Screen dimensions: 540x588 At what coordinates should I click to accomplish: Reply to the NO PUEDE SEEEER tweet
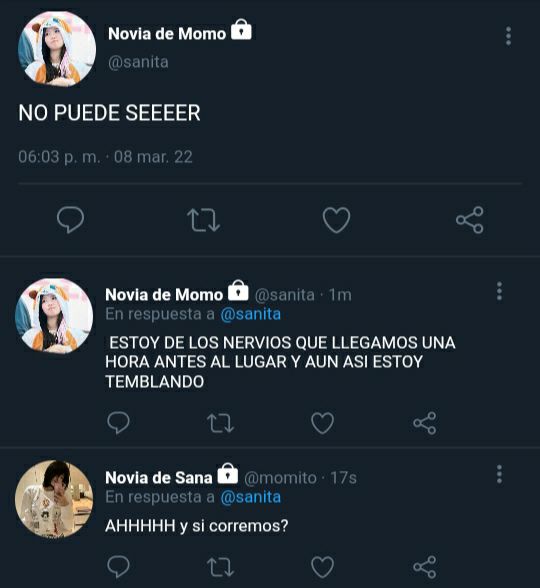click(70, 220)
